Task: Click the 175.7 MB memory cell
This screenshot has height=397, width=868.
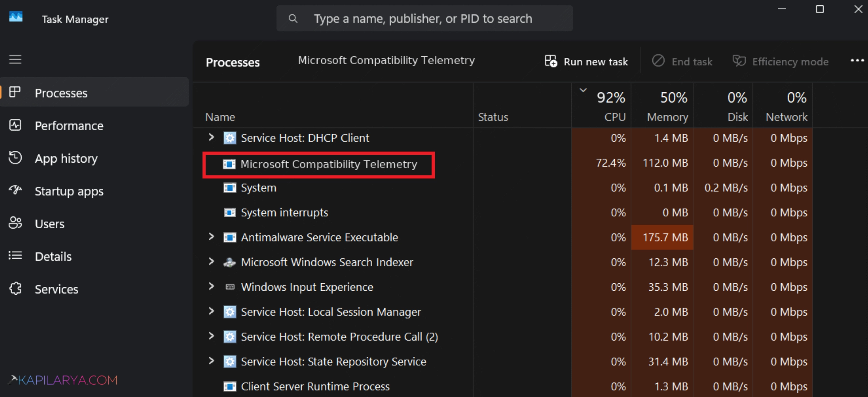Action: pos(662,237)
